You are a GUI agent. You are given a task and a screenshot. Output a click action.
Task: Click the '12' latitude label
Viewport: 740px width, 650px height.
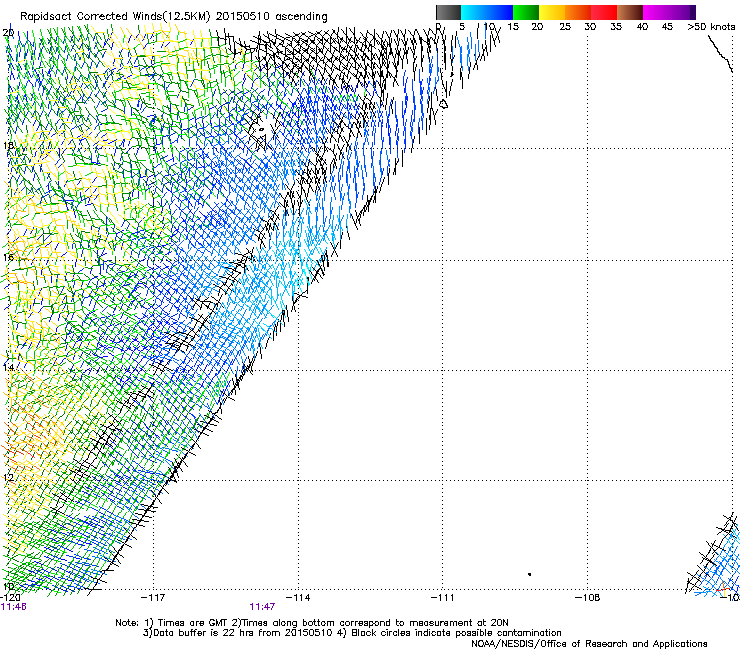(x=8, y=477)
